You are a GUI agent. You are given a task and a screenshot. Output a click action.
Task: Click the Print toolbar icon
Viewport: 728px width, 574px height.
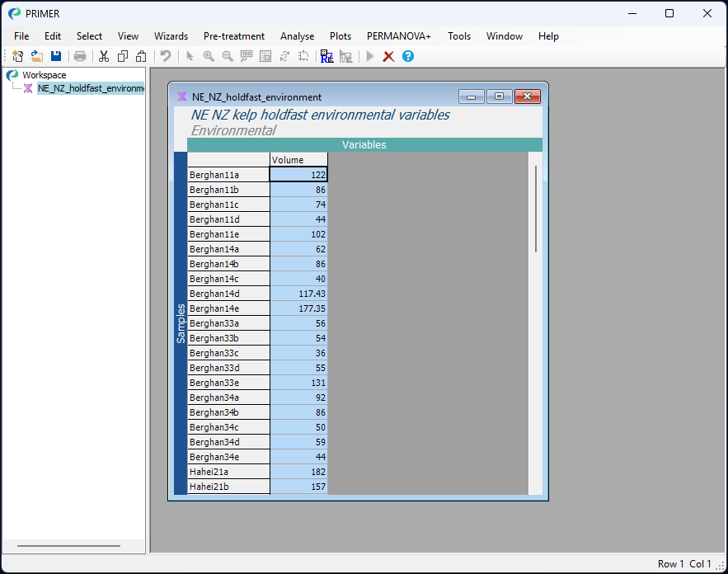[x=80, y=56]
